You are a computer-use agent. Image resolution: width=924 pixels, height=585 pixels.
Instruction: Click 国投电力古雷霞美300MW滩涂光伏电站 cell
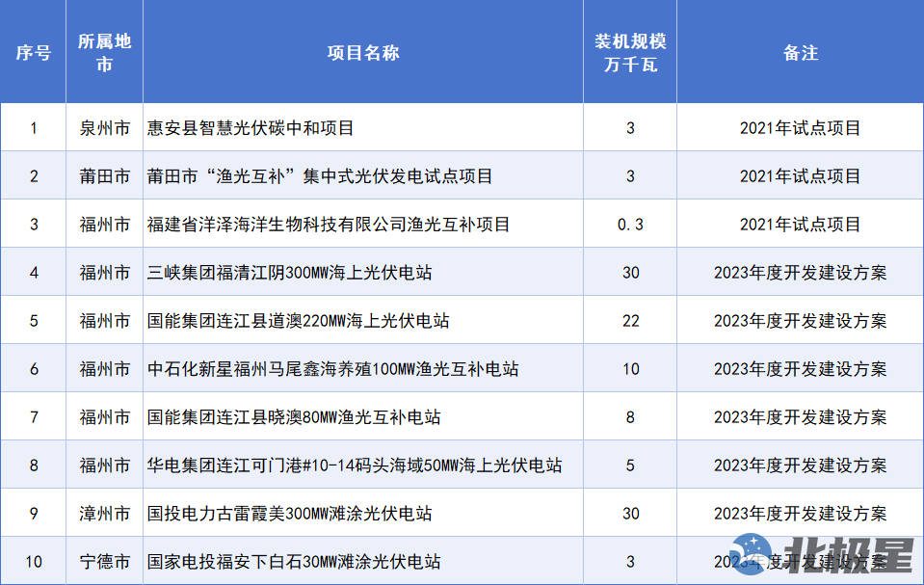coord(289,514)
